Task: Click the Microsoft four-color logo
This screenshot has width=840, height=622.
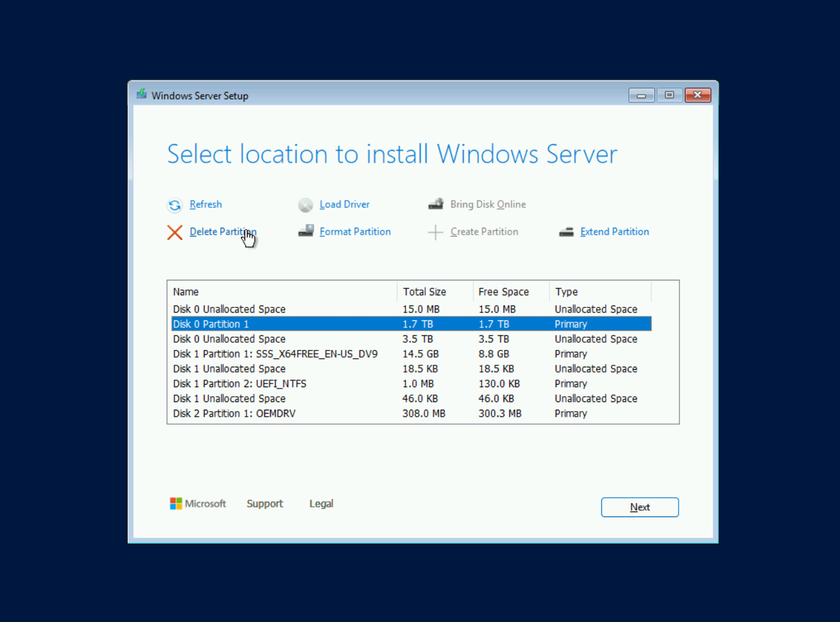Action: click(176, 504)
